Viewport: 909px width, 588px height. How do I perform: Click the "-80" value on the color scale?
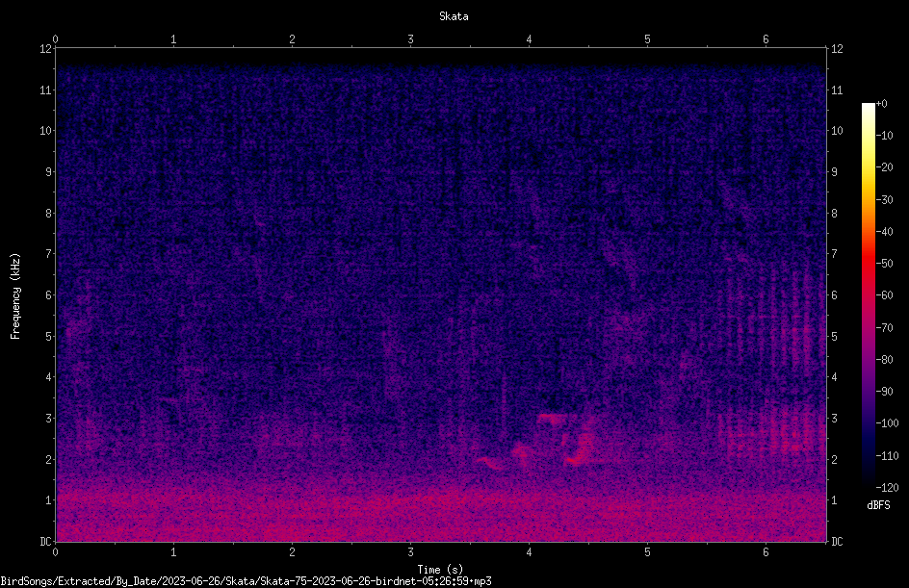885,360
